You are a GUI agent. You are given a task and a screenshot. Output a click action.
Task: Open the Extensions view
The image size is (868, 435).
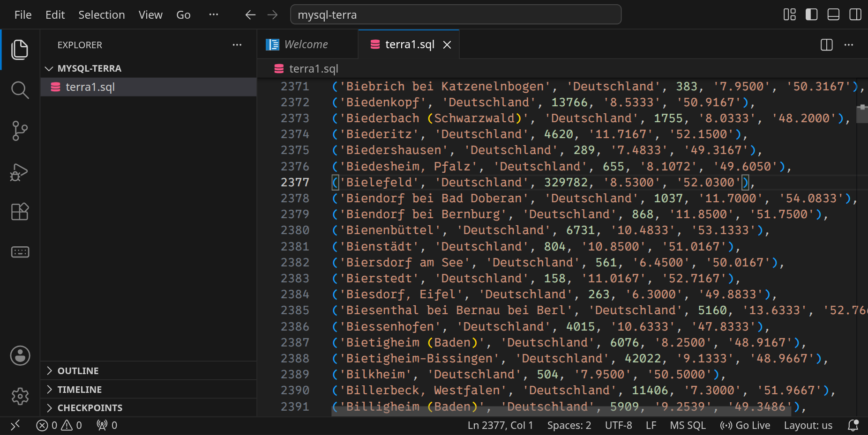[20, 212]
